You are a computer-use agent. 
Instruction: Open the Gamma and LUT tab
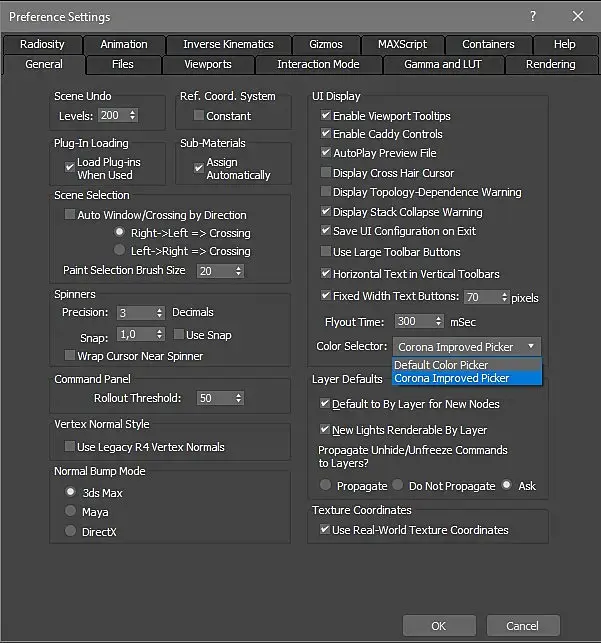pos(441,64)
